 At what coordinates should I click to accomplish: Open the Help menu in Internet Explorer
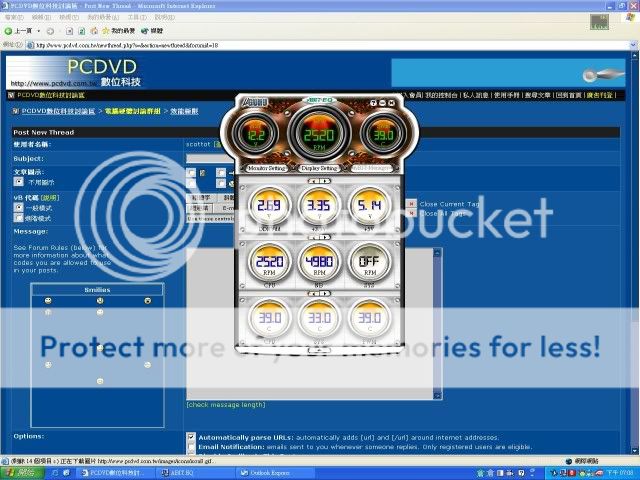coord(164,18)
